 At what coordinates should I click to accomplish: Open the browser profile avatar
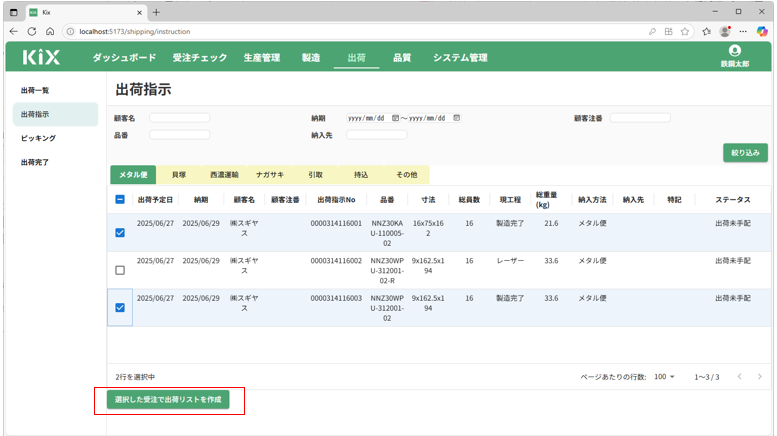725,31
